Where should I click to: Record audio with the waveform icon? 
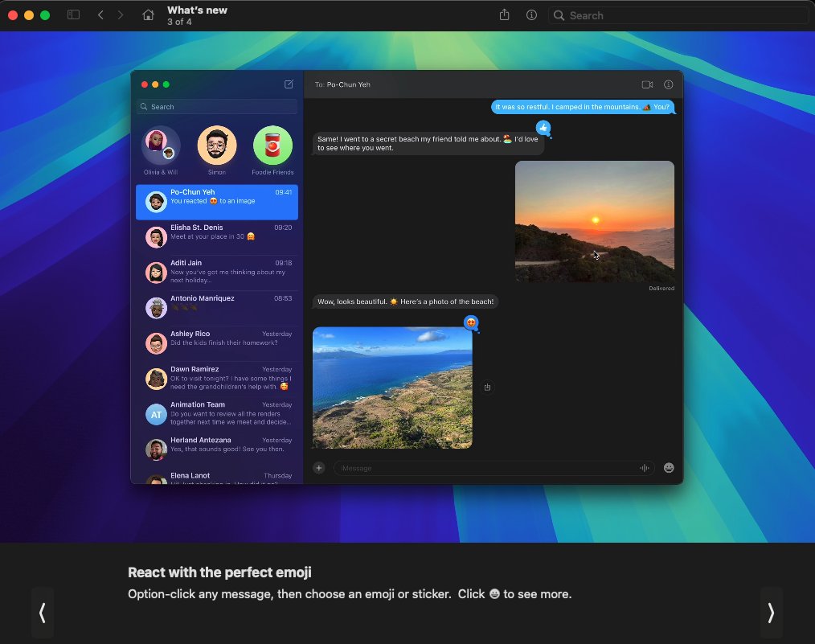(645, 468)
